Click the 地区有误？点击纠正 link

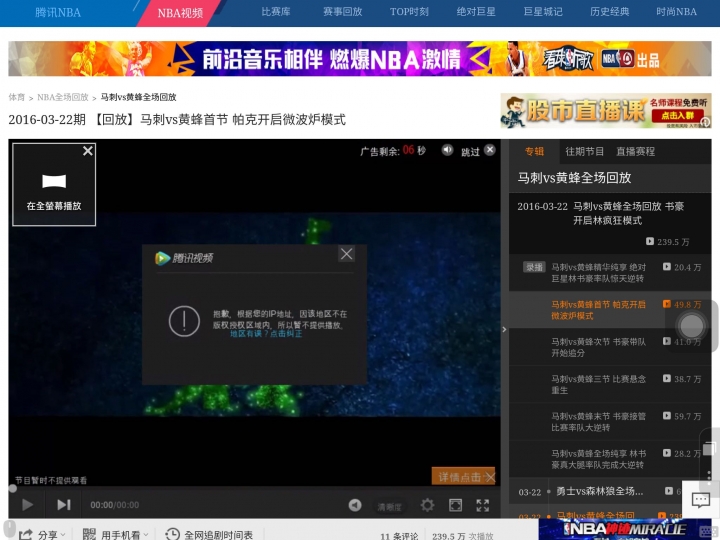pyautogui.click(x=266, y=334)
